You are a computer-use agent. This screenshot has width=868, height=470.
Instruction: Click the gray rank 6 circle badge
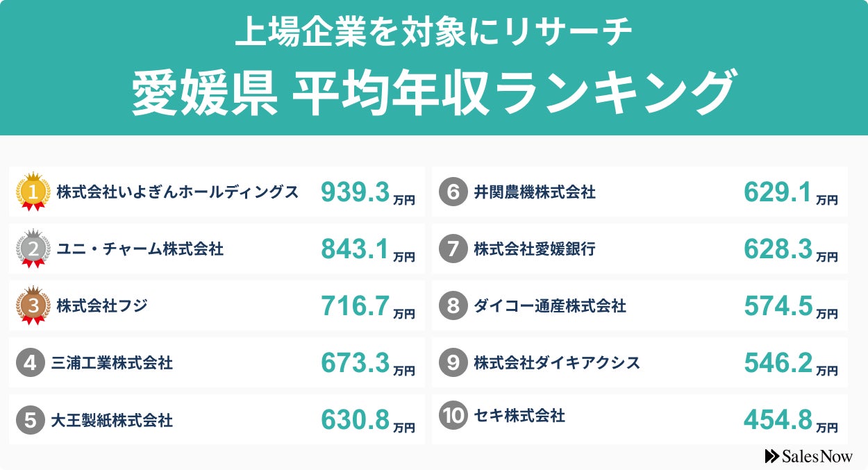pos(453,192)
